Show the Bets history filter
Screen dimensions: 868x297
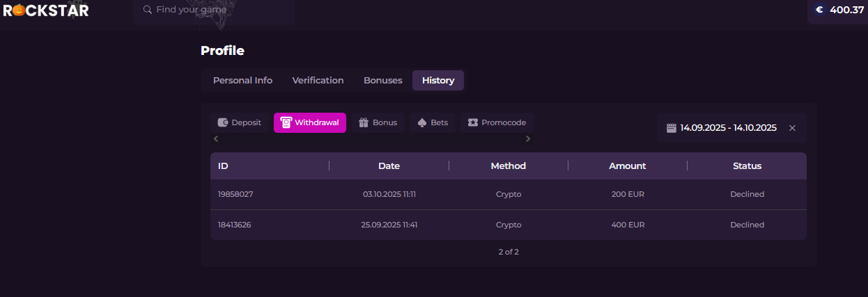pyautogui.click(x=432, y=123)
